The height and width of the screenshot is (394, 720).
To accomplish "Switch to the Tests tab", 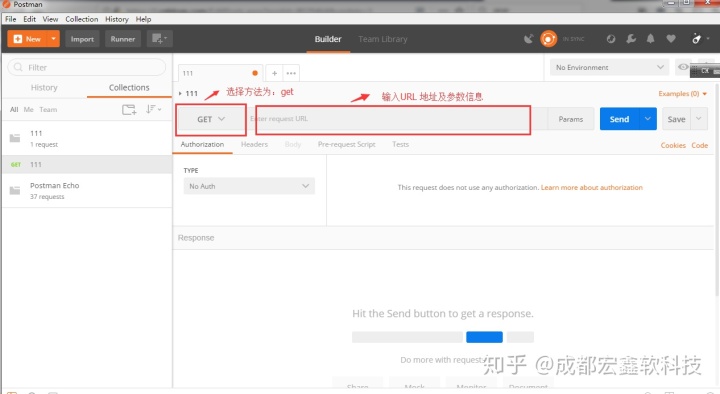I will point(400,144).
